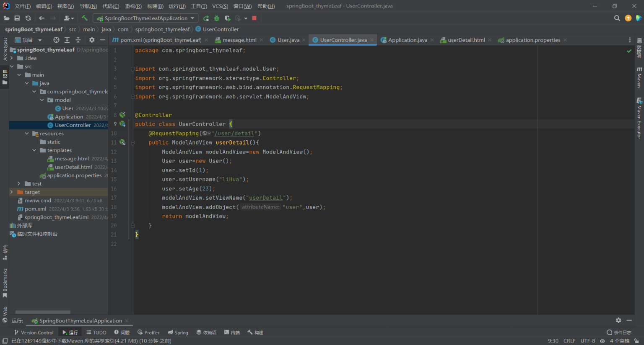
Task: Close the User.java tab
Action: 304,40
